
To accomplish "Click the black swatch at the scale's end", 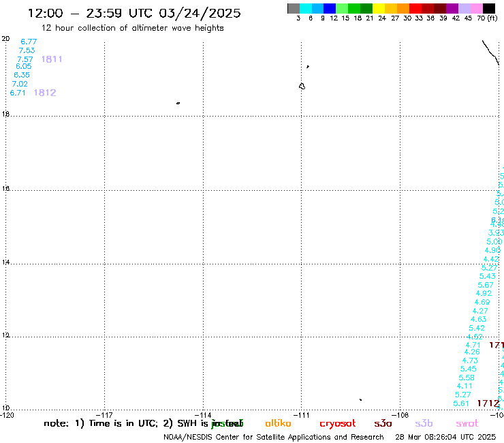I will [489, 8].
